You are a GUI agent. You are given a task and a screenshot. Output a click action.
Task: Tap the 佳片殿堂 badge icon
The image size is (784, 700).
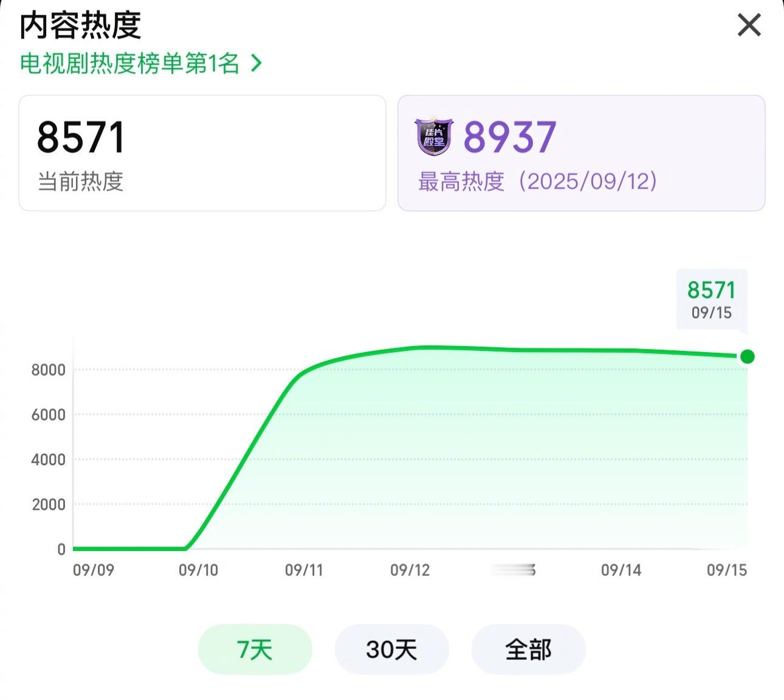coord(434,137)
